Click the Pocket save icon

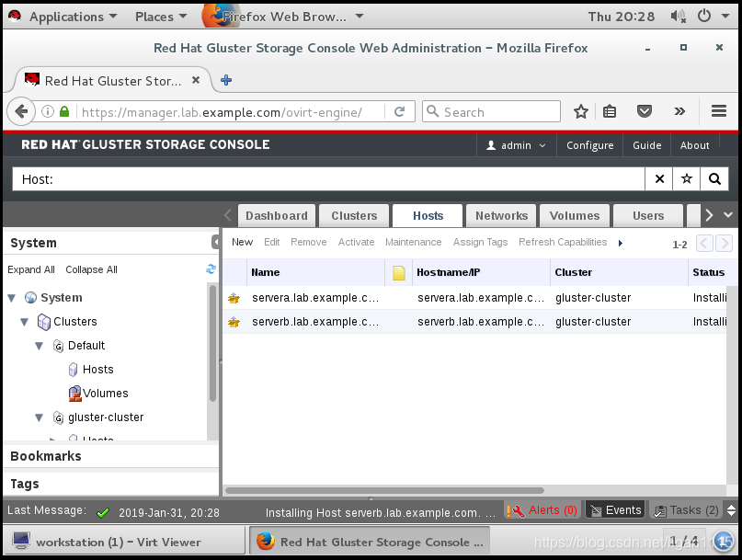click(x=644, y=111)
